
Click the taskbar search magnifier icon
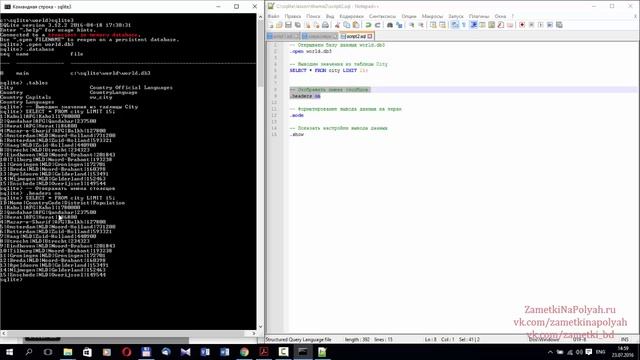(x=29, y=352)
